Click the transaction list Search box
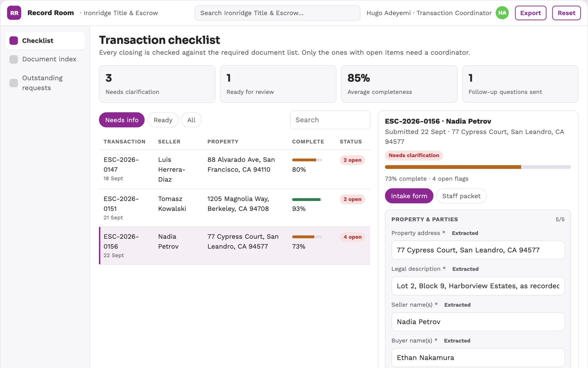The width and height of the screenshot is (588, 368). tap(330, 120)
